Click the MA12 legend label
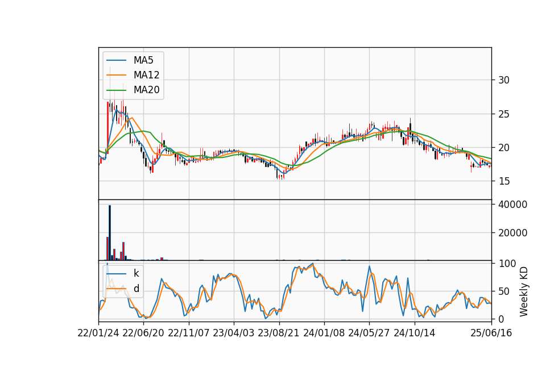546x392 pixels. pyautogui.click(x=146, y=75)
